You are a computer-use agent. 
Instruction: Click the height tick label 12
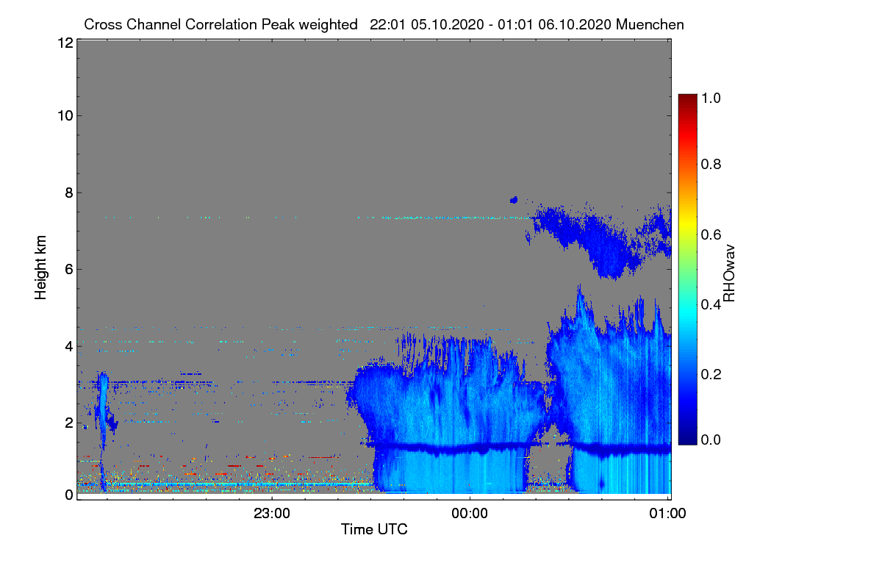tap(65, 43)
